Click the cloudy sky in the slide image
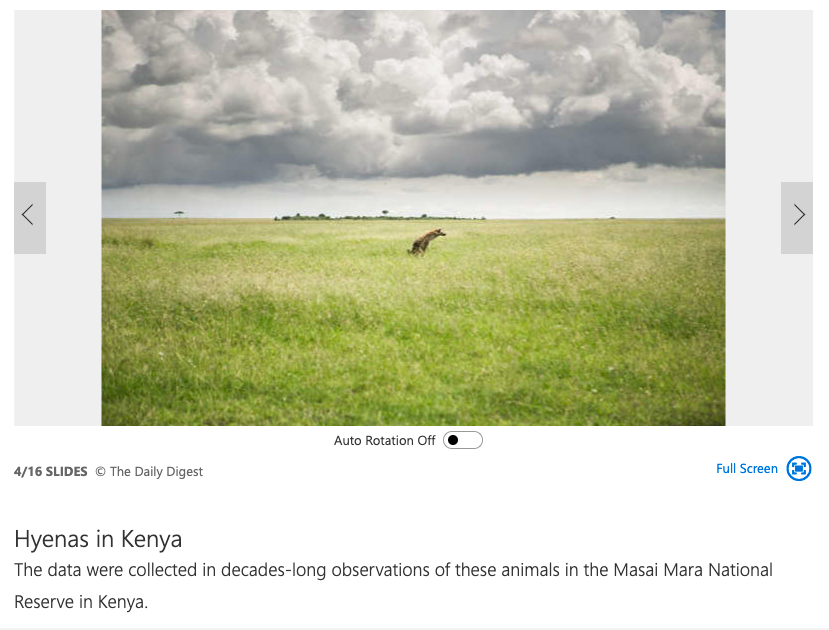The height and width of the screenshot is (630, 829). [x=413, y=95]
